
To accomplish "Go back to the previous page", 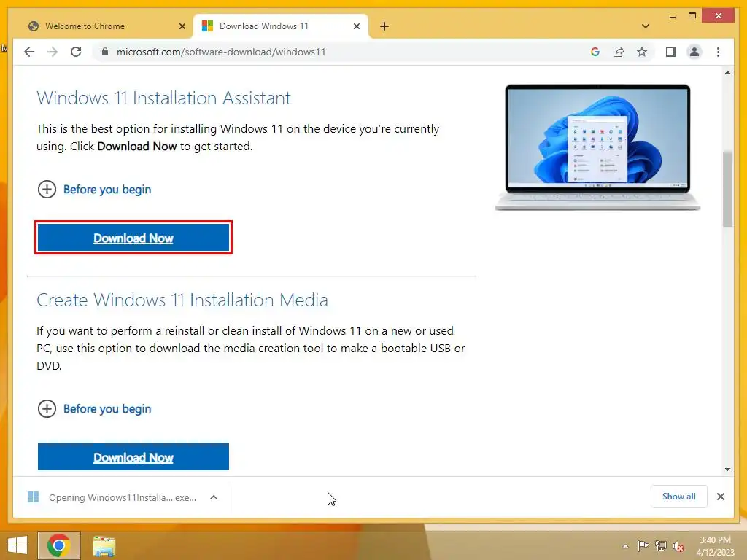I will [29, 52].
